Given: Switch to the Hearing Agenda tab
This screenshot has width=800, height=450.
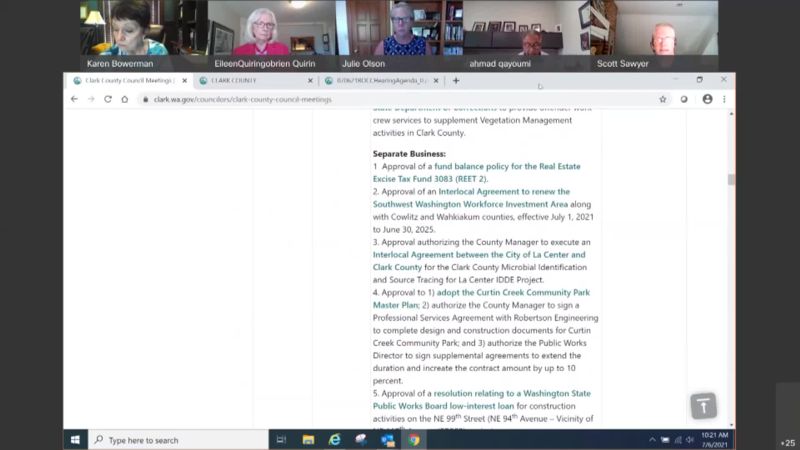Looking at the screenshot, I should (380, 81).
